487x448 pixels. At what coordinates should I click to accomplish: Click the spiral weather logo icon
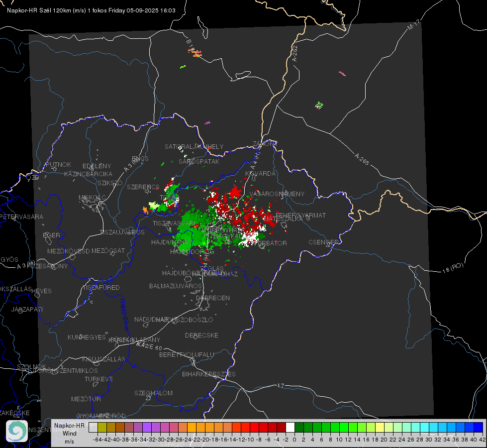tap(17, 431)
